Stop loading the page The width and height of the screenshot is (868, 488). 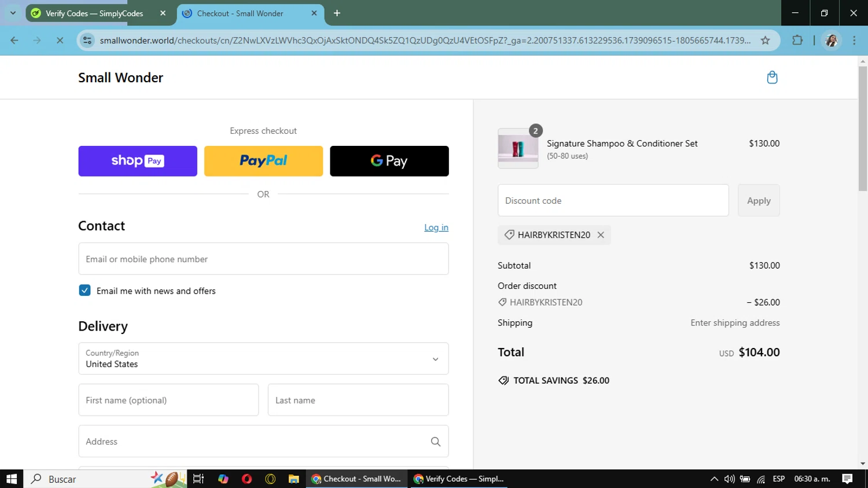coord(60,41)
